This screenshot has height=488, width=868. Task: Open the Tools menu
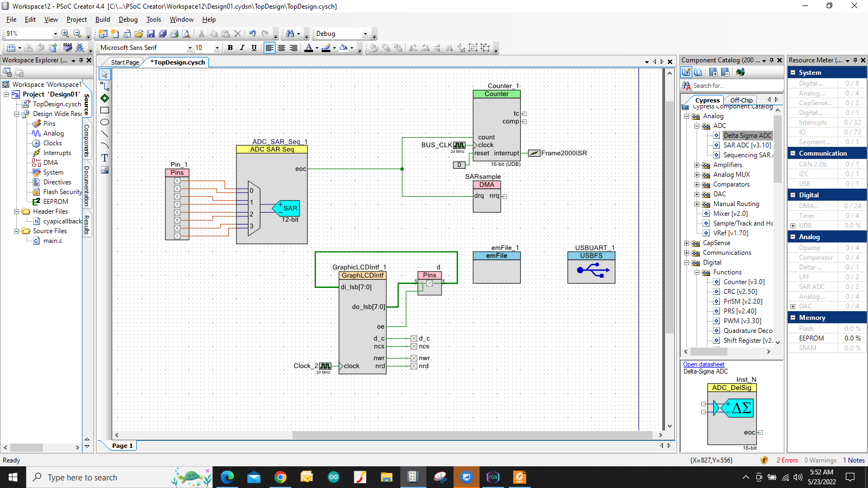154,20
